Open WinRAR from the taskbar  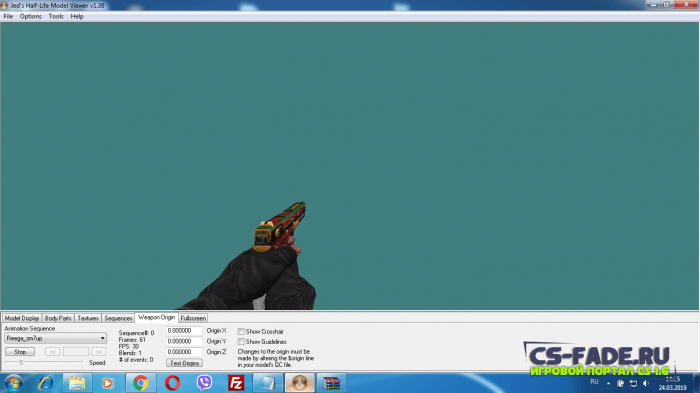pos(331,383)
